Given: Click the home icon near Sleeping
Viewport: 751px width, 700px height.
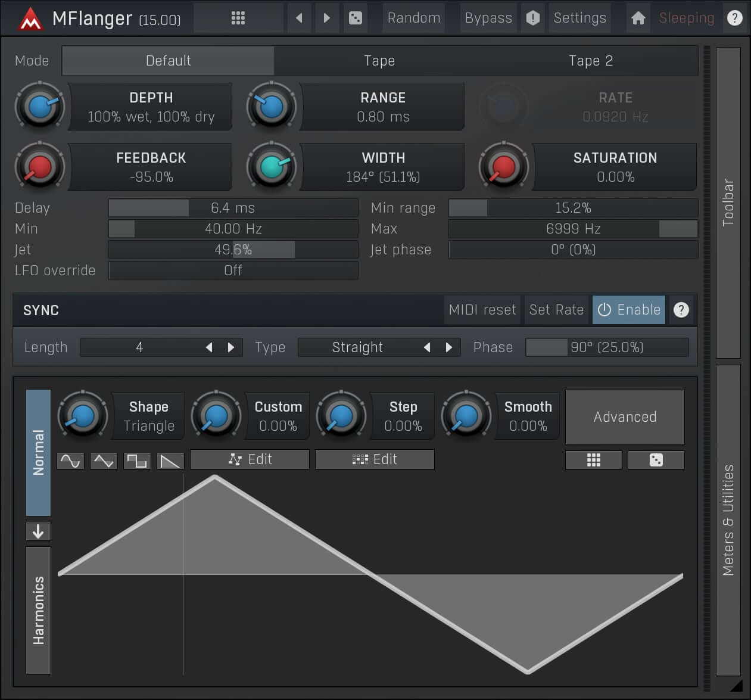Looking at the screenshot, I should [638, 18].
